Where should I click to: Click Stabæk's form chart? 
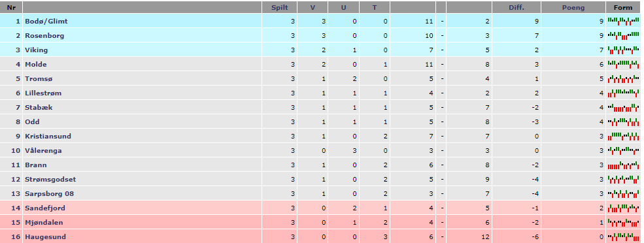pyautogui.click(x=624, y=107)
